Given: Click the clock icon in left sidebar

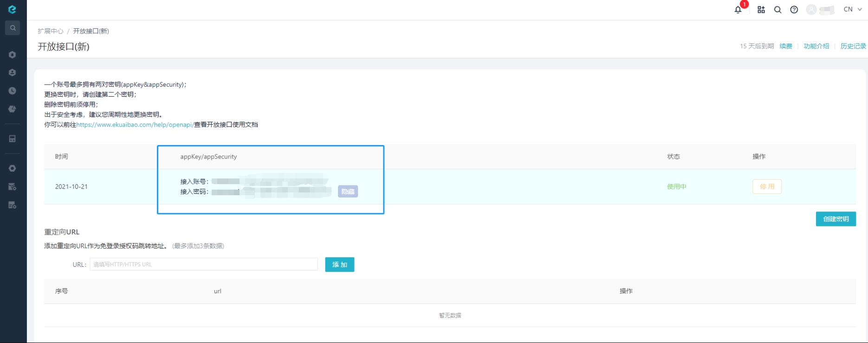Looking at the screenshot, I should 13,91.
